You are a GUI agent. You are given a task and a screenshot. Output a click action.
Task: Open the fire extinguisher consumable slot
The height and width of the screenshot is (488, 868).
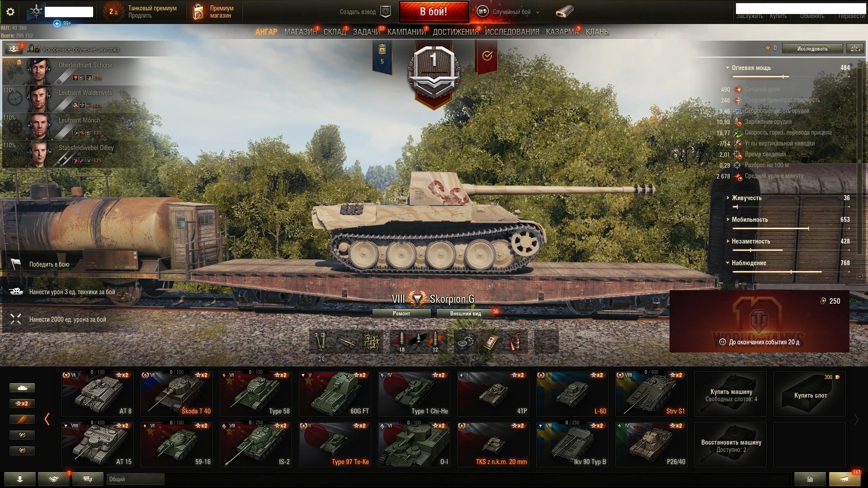pyautogui.click(x=515, y=341)
